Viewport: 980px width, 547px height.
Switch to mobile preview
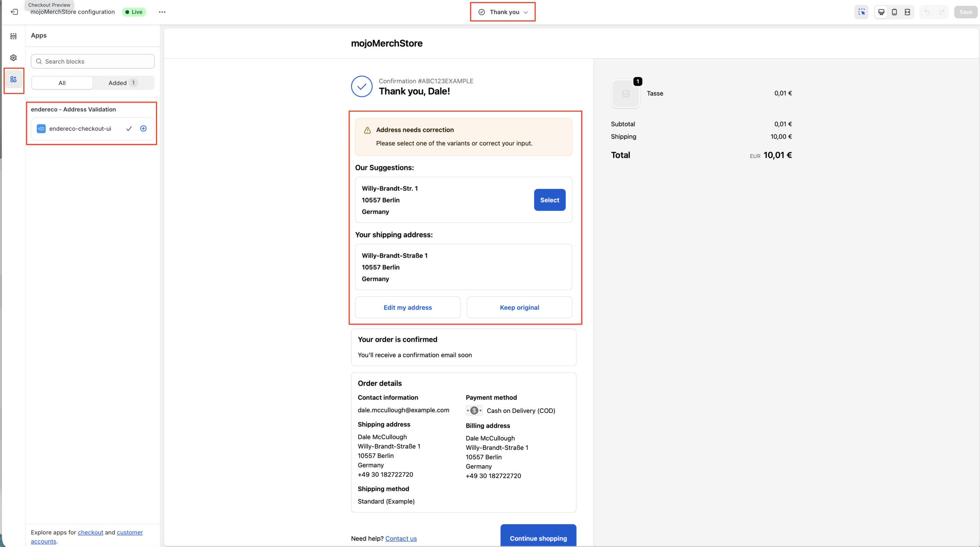tap(894, 12)
